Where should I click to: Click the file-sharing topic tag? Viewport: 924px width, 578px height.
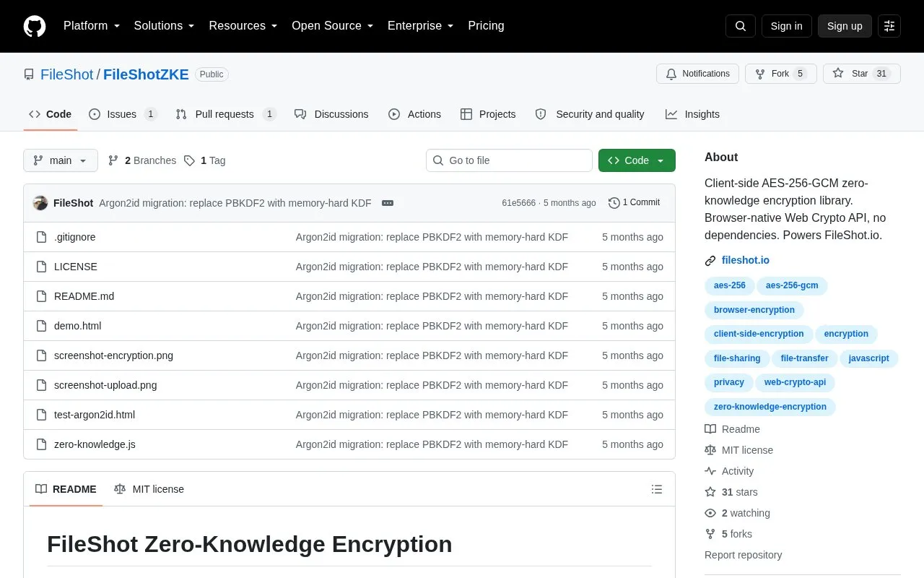click(x=737, y=358)
